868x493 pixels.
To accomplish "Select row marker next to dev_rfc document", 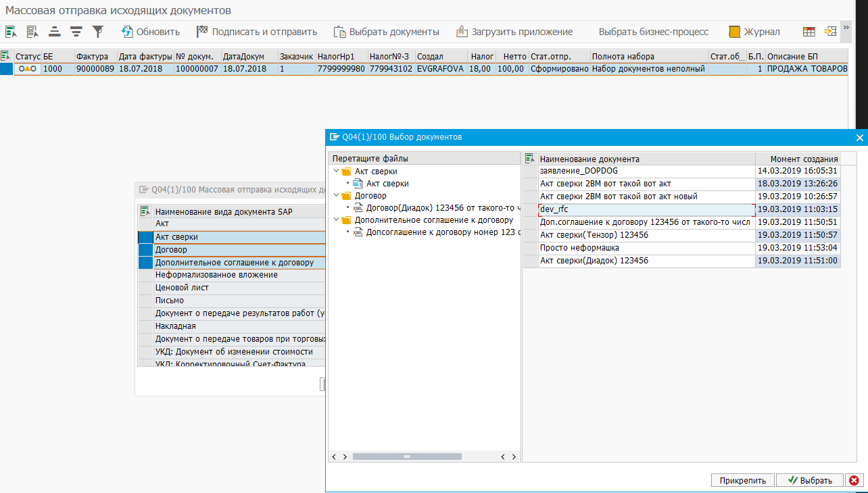I will [530, 209].
